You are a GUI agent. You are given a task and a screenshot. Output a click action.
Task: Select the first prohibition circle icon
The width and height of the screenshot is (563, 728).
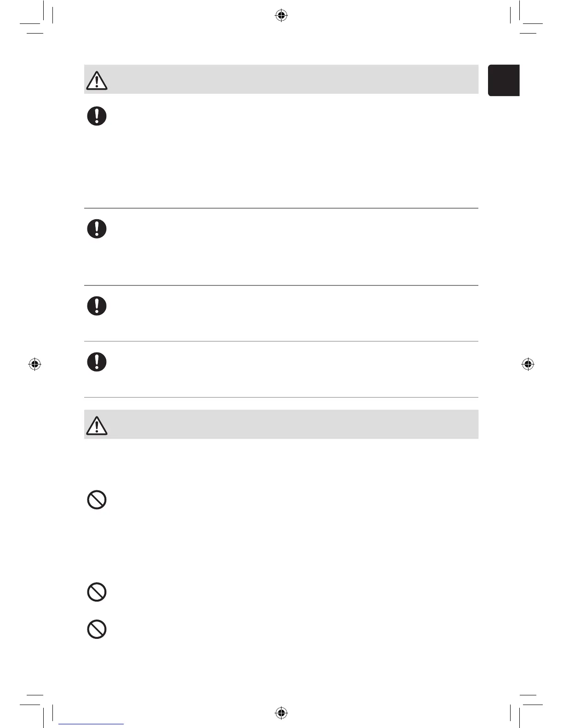click(97, 500)
